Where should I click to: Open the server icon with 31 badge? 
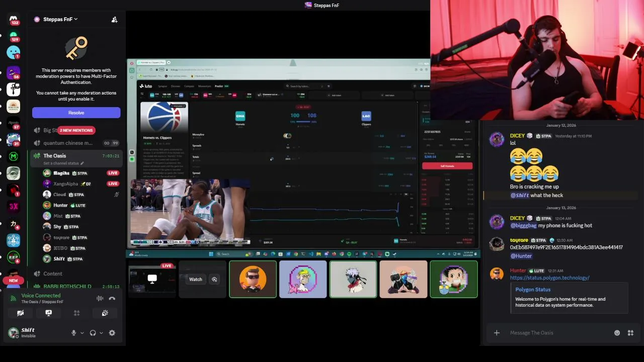(x=14, y=139)
